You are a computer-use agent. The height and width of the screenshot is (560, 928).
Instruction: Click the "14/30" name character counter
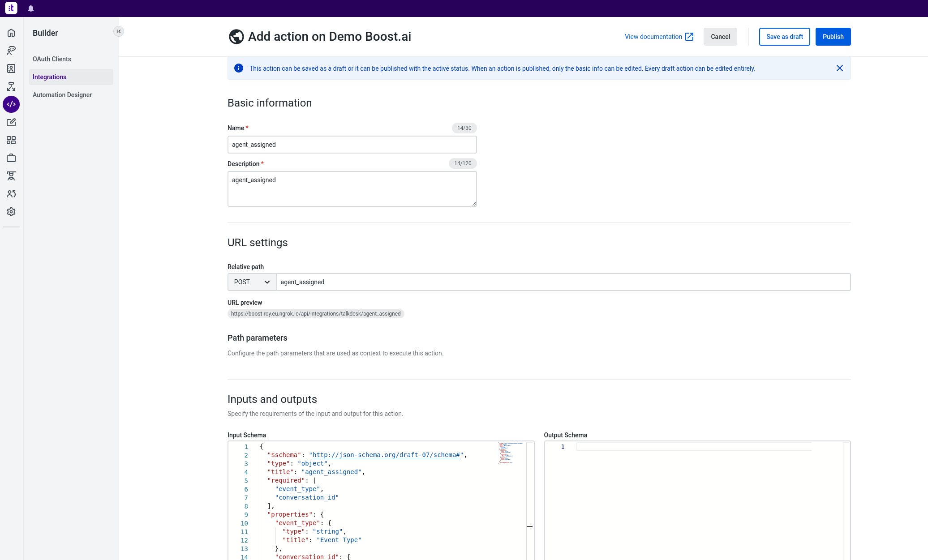click(x=464, y=128)
